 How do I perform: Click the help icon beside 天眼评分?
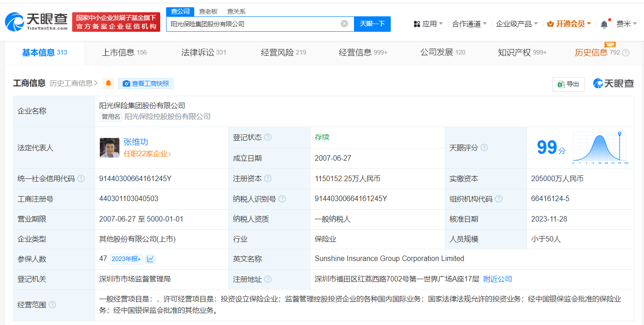(x=484, y=148)
